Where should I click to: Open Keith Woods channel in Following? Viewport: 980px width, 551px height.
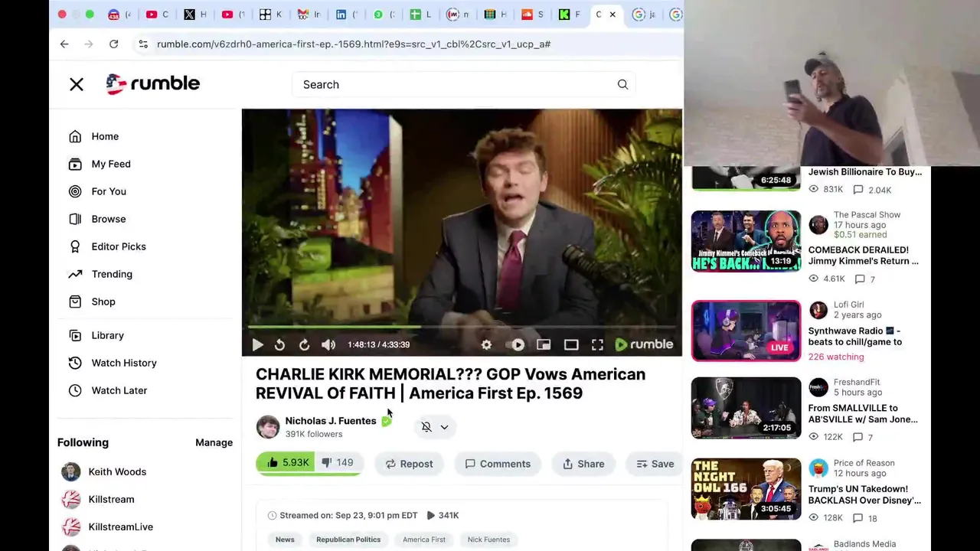point(104,471)
